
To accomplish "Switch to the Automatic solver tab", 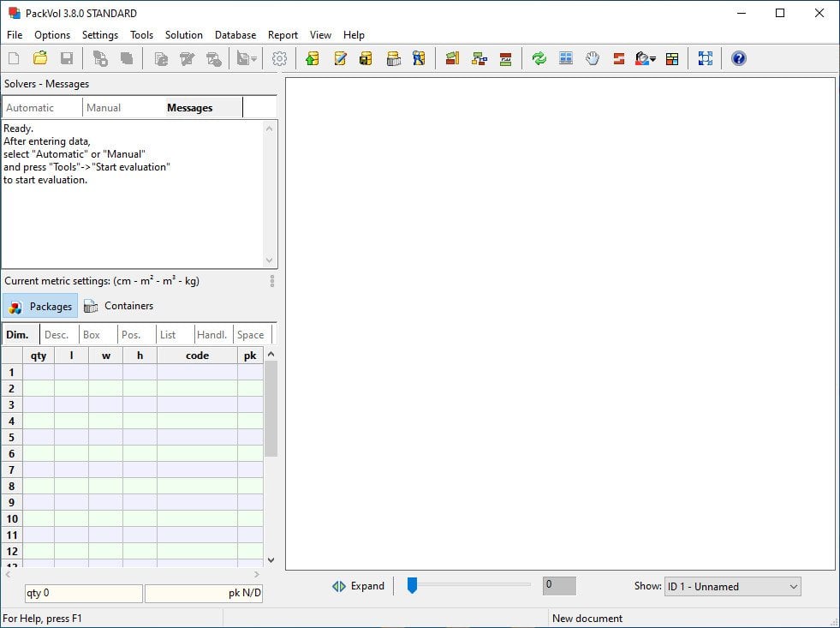I will pyautogui.click(x=31, y=108).
